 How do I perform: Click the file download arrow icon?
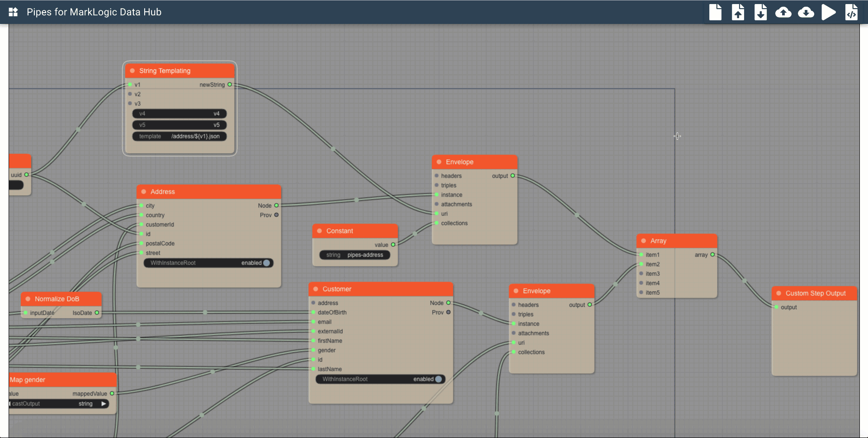pyautogui.click(x=760, y=12)
